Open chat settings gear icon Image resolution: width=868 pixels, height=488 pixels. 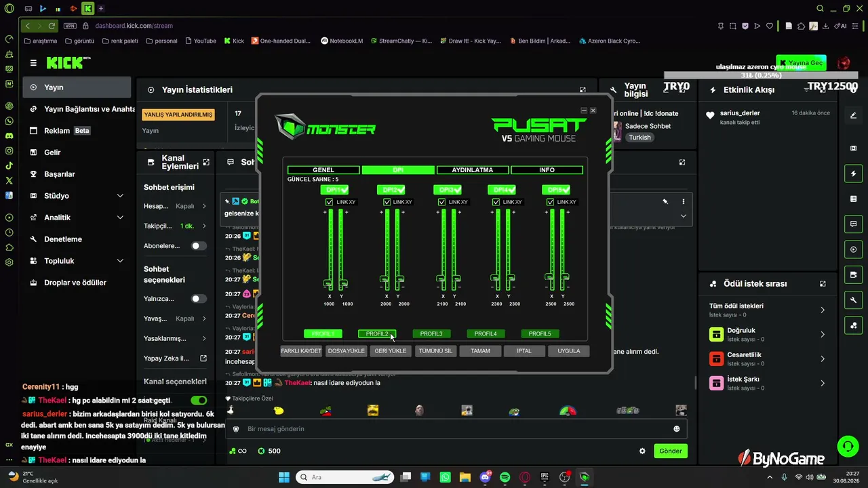point(642,451)
